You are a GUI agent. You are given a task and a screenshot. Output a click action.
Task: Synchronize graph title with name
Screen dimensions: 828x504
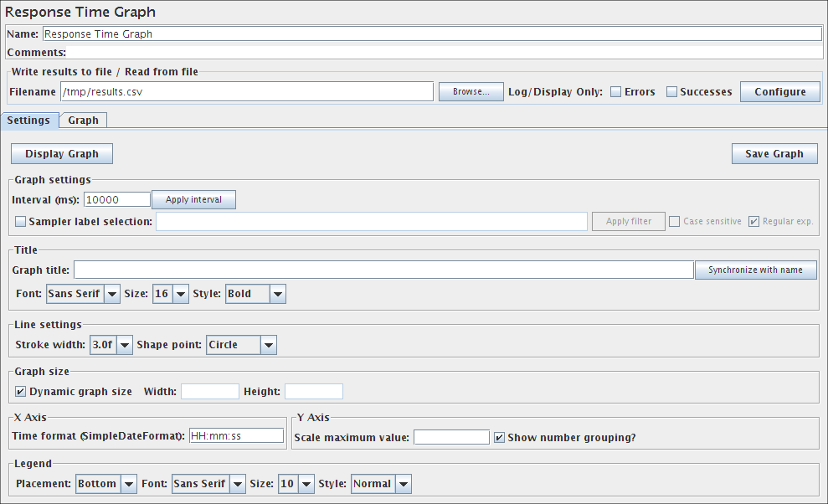[755, 270]
